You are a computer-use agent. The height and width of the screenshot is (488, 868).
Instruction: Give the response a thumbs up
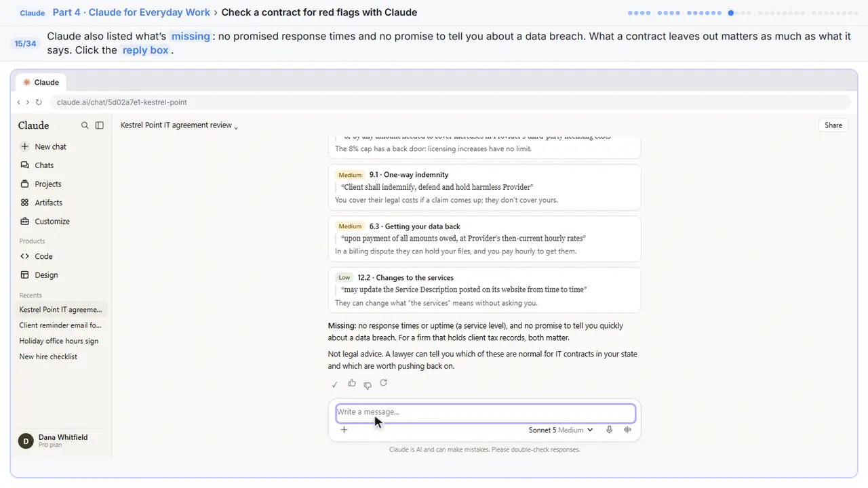(x=351, y=384)
